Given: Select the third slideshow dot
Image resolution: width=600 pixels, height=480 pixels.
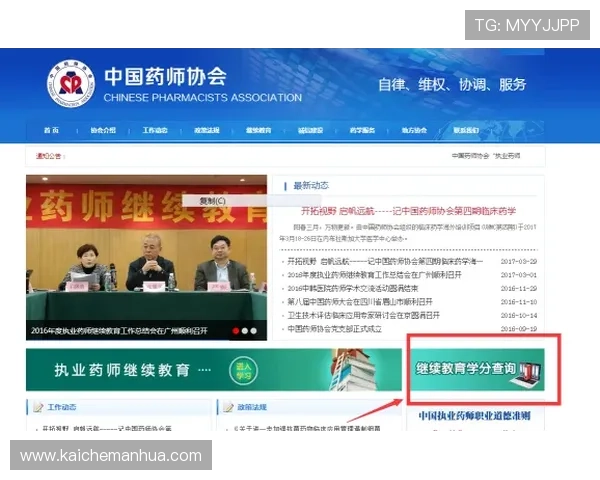Looking at the screenshot, I should tap(254, 331).
